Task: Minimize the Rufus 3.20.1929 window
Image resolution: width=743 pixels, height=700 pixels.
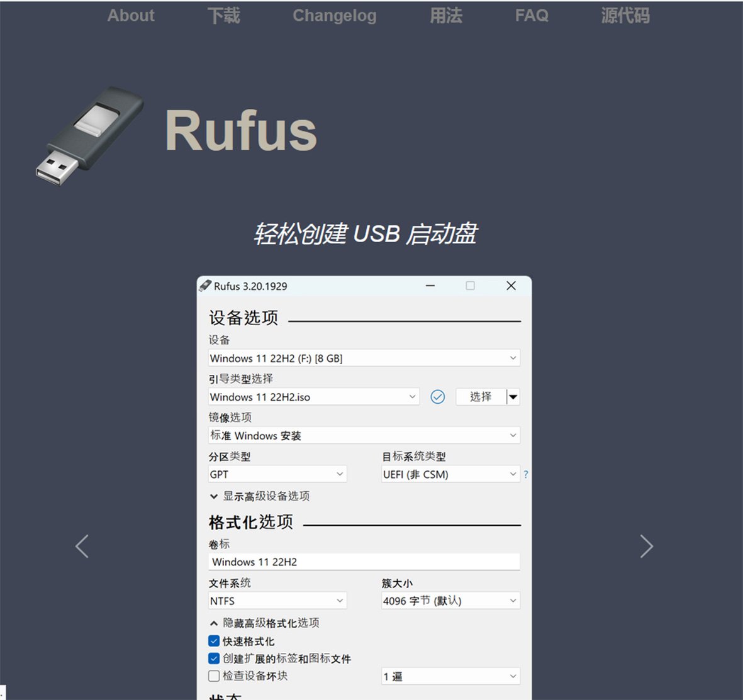Action: point(430,286)
